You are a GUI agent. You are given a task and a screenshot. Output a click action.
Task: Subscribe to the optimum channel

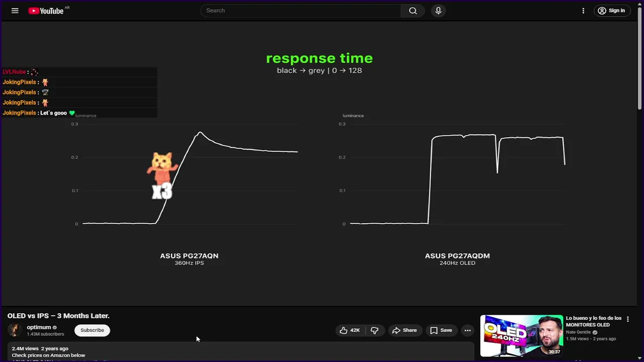pyautogui.click(x=92, y=330)
